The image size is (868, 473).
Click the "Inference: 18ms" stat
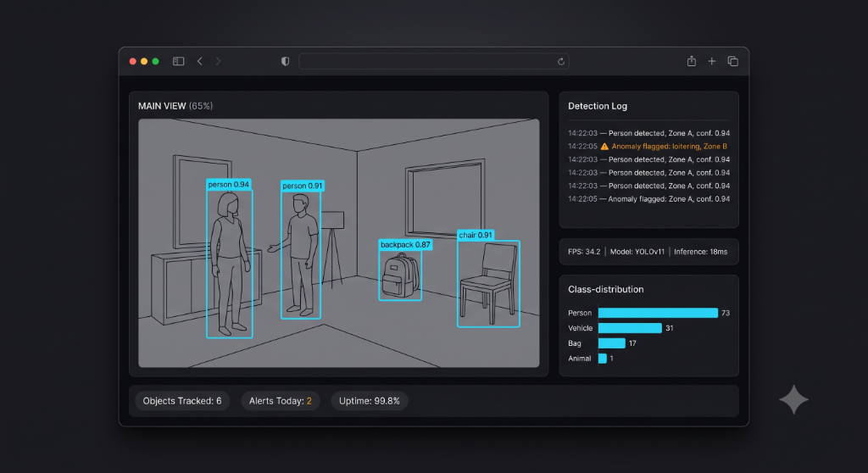point(700,252)
